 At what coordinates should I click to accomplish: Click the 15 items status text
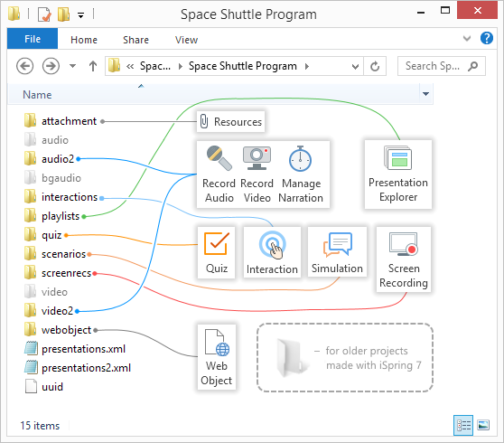pyautogui.click(x=40, y=426)
